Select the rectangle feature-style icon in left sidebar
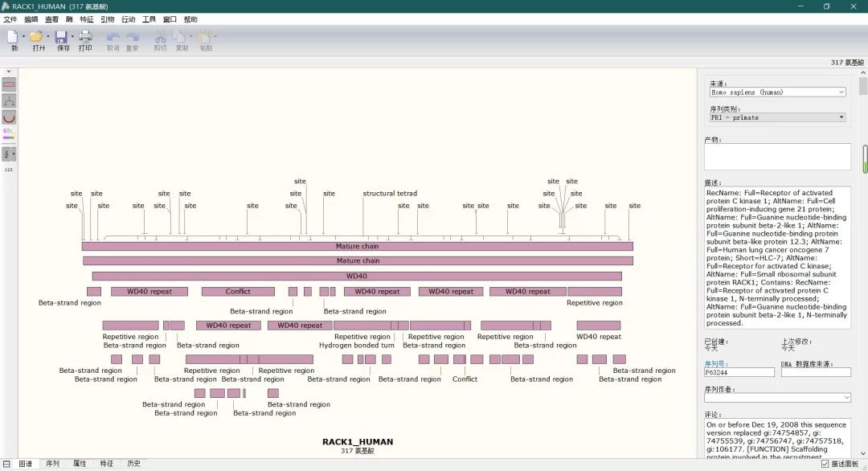 tap(9, 84)
